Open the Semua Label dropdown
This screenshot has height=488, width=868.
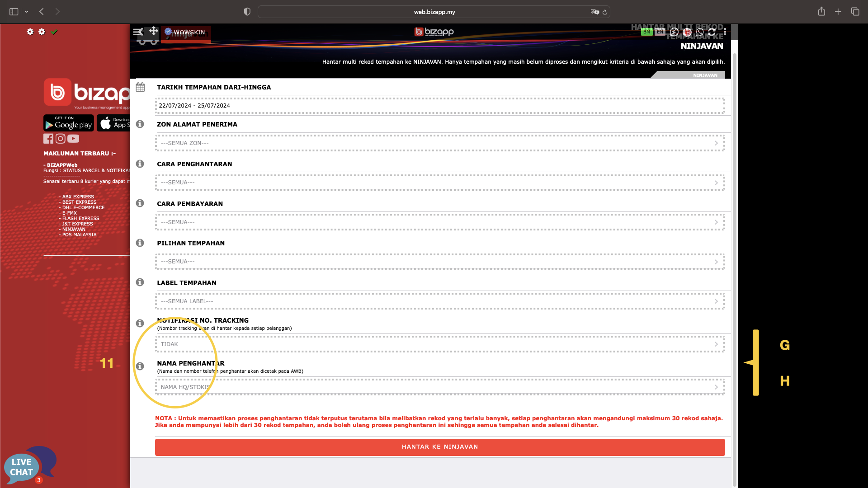(x=440, y=301)
